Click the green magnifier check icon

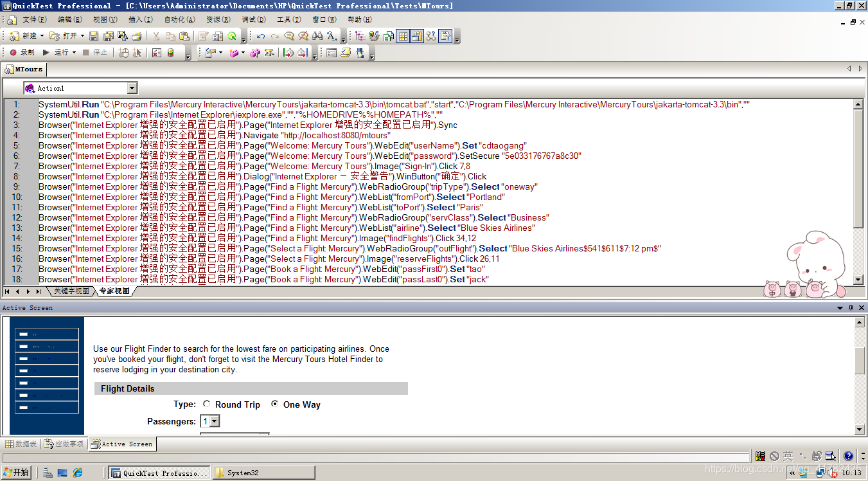(232, 36)
